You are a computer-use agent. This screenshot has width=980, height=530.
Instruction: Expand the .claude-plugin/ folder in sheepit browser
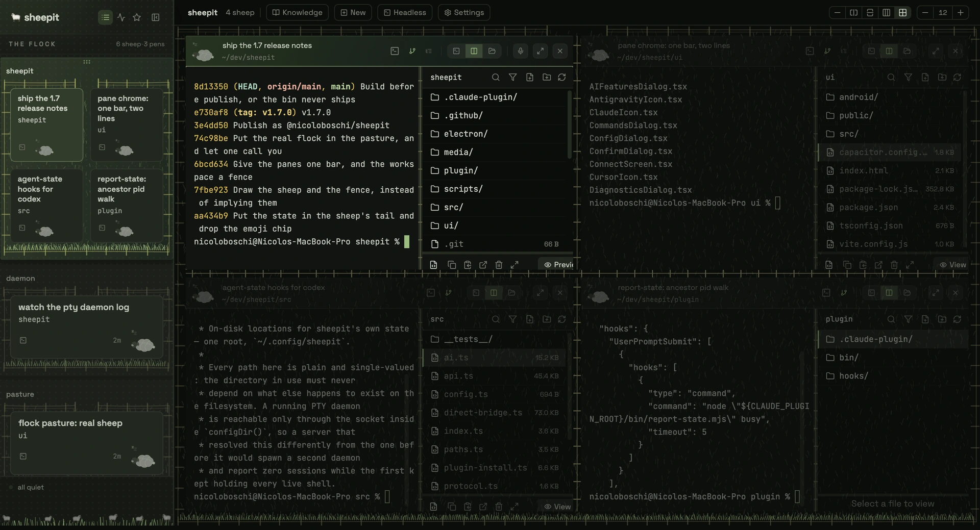494,97
